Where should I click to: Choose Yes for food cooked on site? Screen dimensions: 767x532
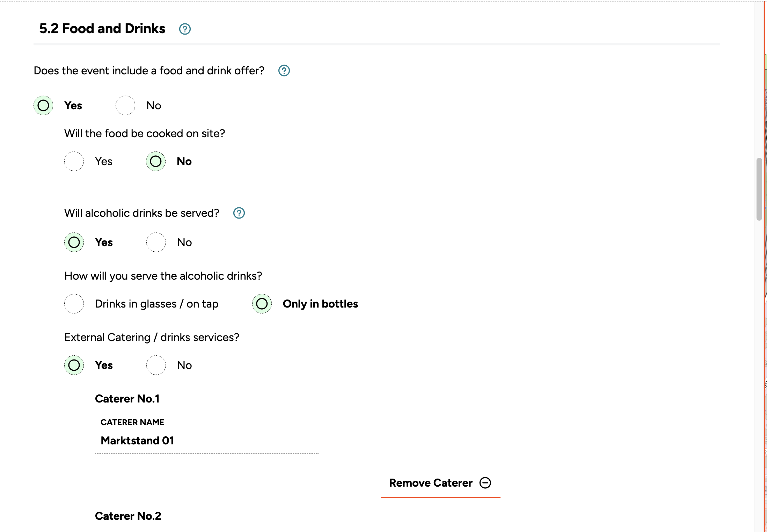coord(74,161)
